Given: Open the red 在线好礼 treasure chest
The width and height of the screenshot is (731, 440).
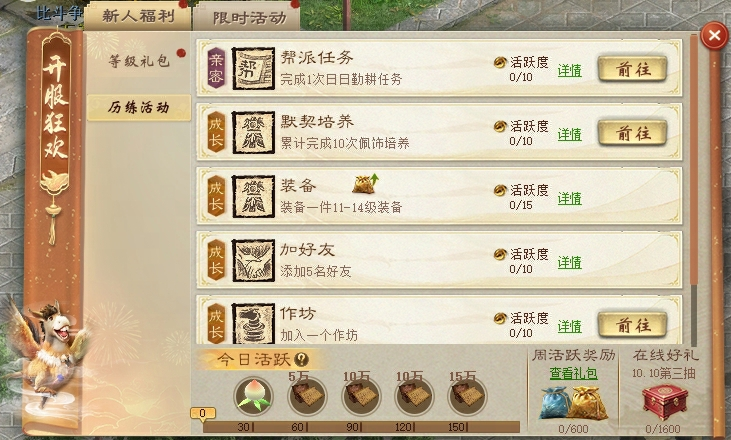Looking at the screenshot, I should [x=665, y=403].
